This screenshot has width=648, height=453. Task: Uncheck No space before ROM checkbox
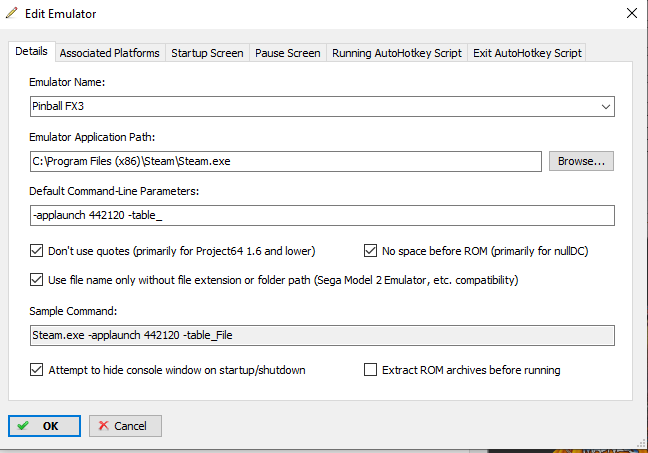(x=370, y=251)
